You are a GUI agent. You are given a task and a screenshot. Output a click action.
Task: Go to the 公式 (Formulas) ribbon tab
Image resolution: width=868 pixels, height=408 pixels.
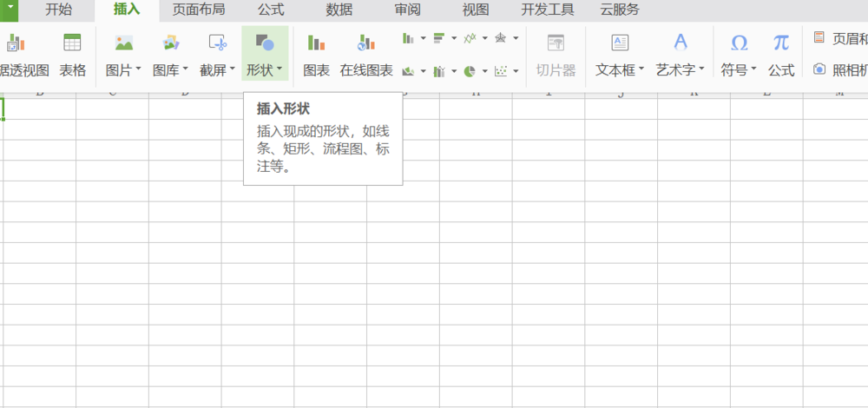[x=271, y=10]
